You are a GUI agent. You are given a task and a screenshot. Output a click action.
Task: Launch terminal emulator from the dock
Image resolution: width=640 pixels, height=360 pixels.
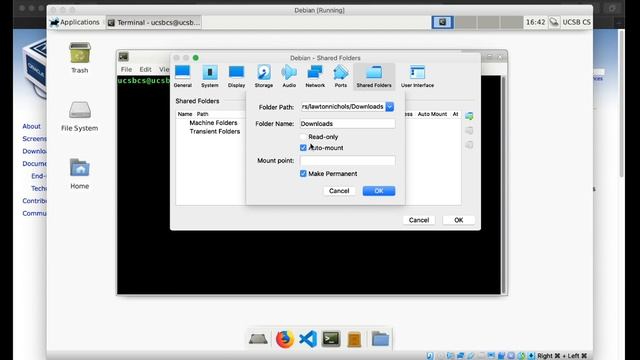tap(331, 339)
